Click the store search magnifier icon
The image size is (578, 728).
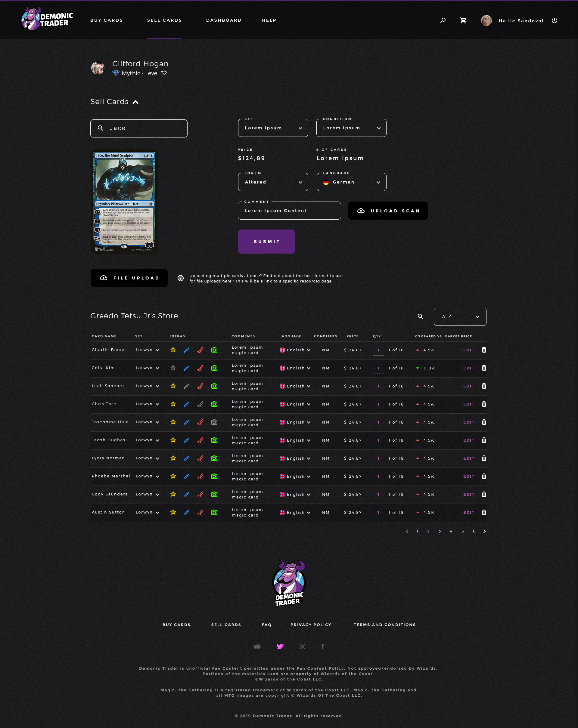420,316
